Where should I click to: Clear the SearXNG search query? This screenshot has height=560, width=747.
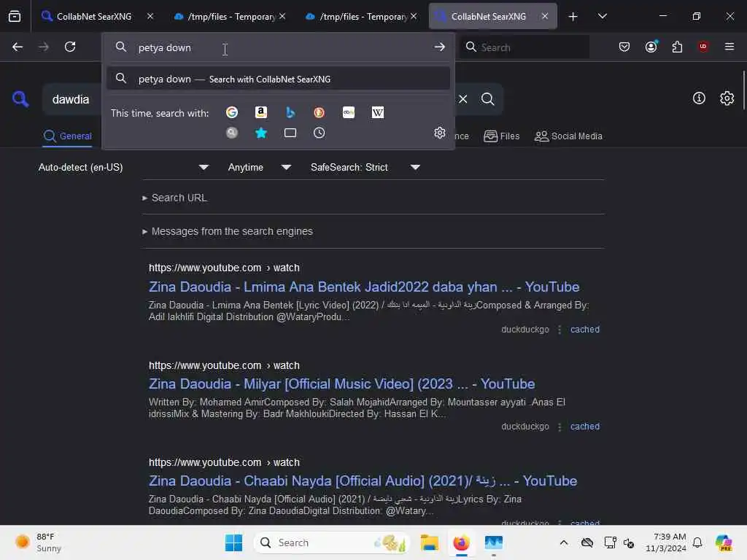point(462,99)
